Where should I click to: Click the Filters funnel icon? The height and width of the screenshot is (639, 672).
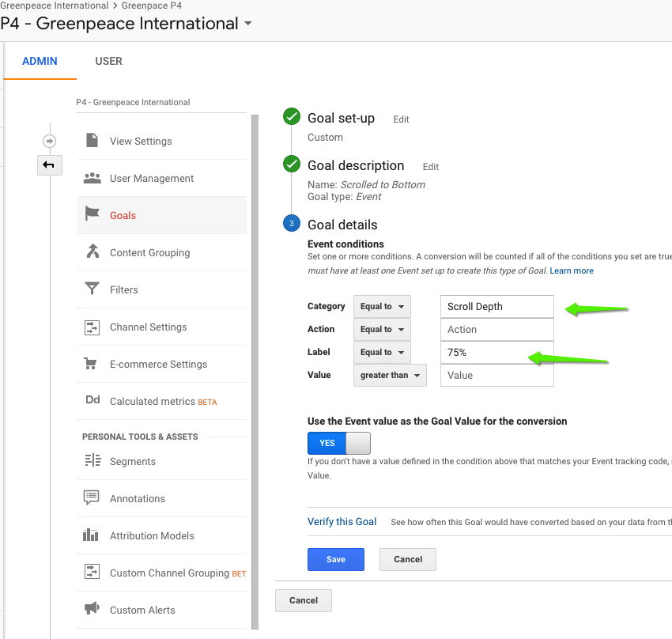pos(92,289)
